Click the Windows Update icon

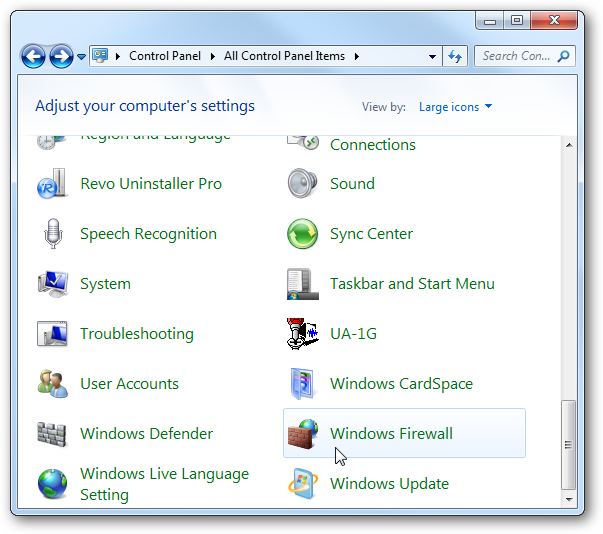click(x=303, y=484)
